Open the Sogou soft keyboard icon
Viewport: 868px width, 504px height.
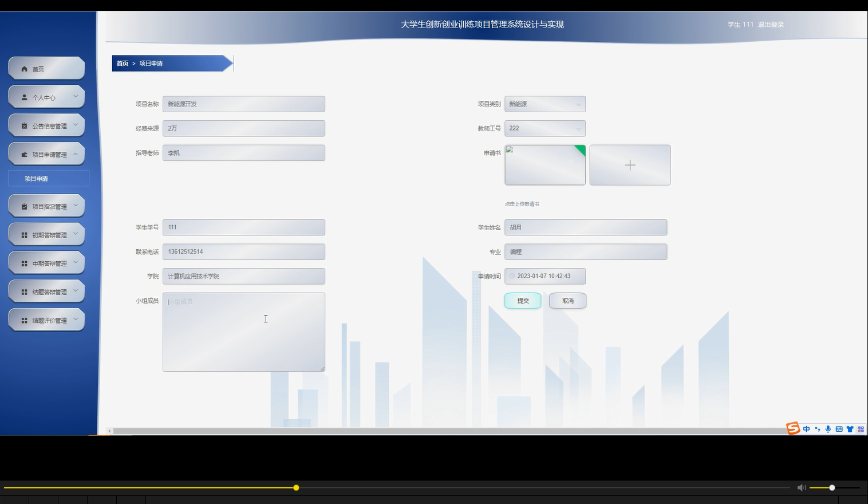839,429
